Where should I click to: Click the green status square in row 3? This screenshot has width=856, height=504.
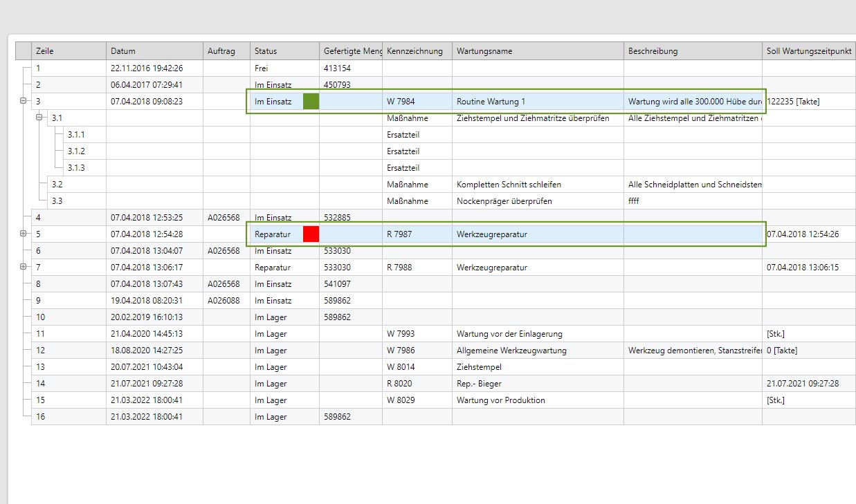[x=311, y=102]
